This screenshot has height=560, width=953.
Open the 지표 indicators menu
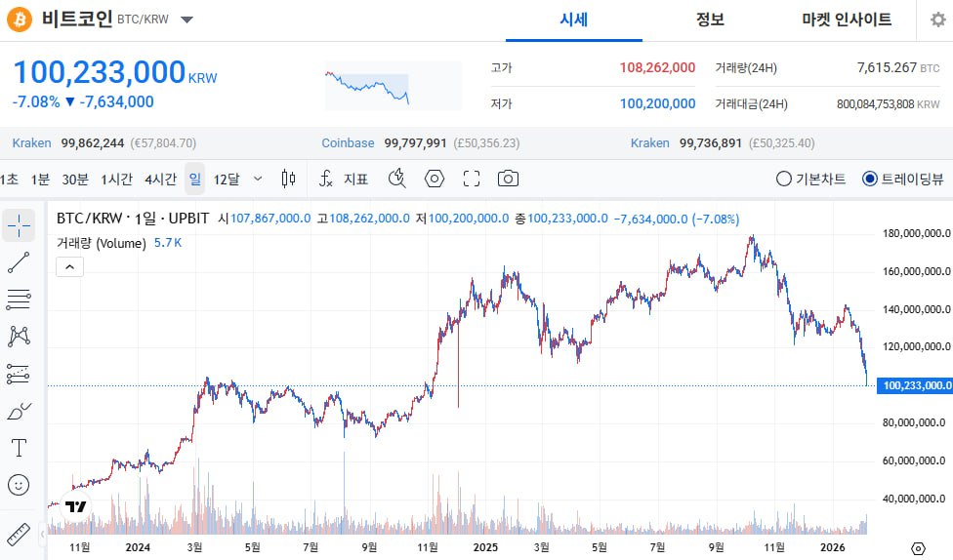click(345, 179)
